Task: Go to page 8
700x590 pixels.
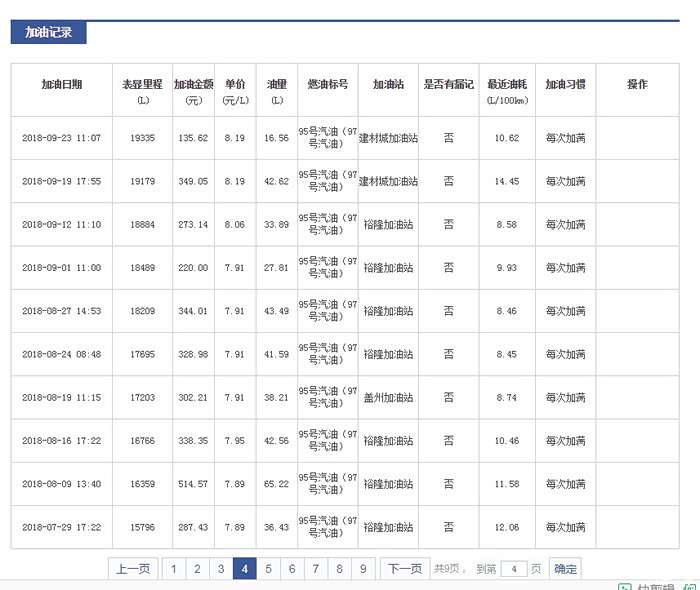Action: 340,569
